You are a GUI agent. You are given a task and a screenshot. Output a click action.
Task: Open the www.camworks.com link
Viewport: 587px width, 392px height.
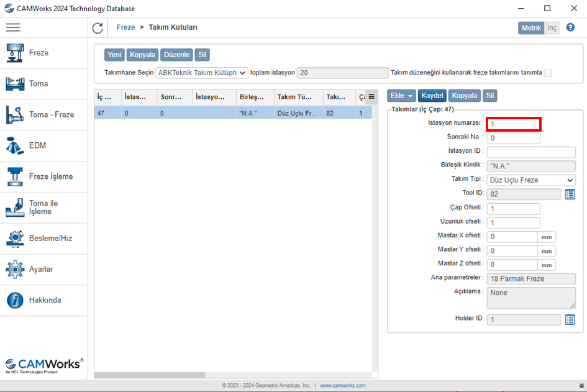(x=343, y=386)
